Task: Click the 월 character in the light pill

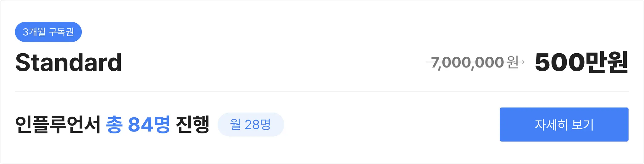Action: coord(236,125)
